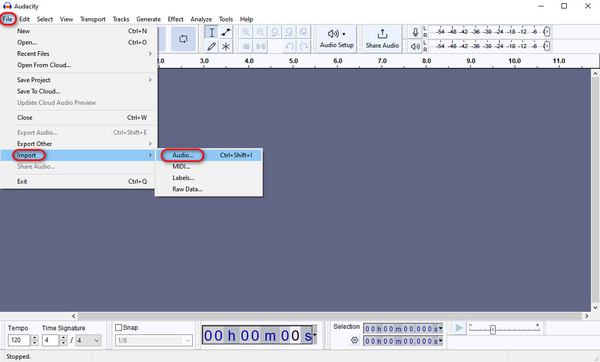Select Close from the File menu
Viewport: 600px width, 362px height.
coord(79,117)
